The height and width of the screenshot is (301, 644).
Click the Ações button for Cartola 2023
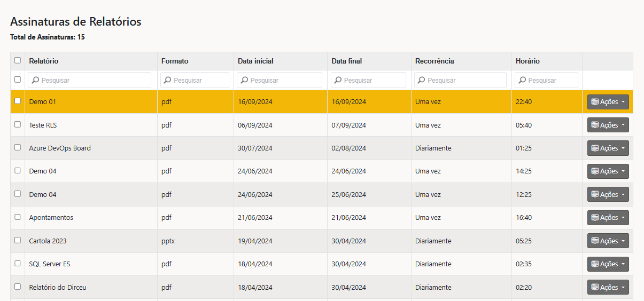pyautogui.click(x=608, y=241)
